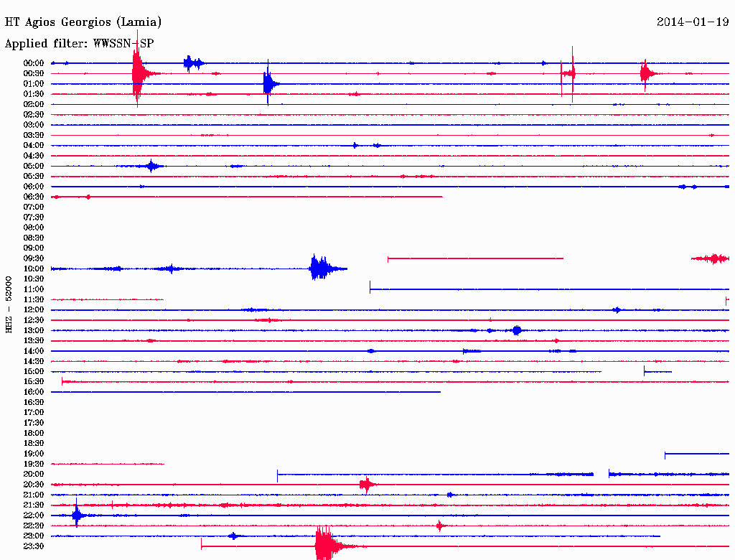Select the 00:00 time label
735x560 pixels.
point(33,63)
